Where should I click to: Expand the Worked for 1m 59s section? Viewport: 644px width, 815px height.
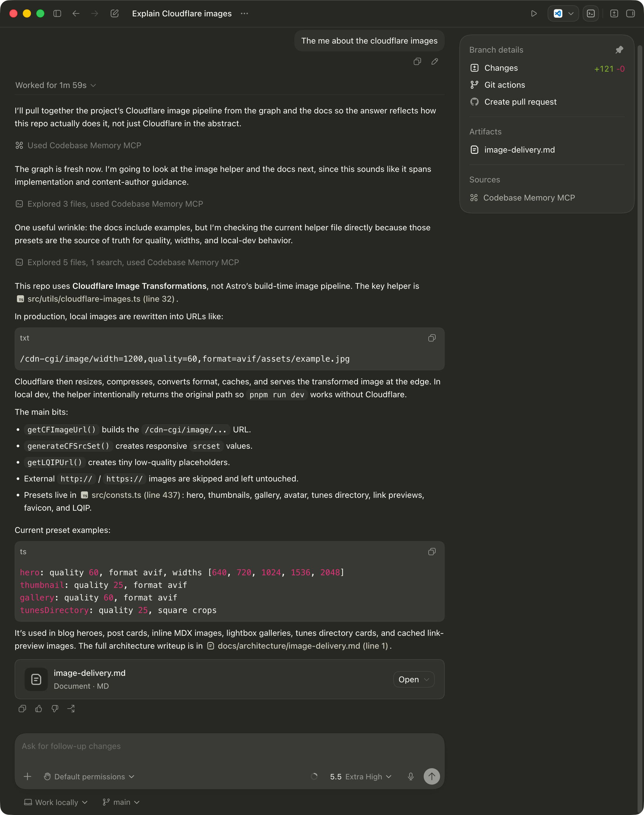point(56,85)
